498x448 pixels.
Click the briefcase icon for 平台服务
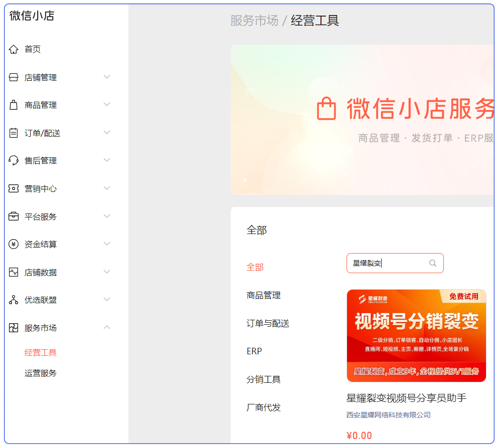(x=14, y=216)
